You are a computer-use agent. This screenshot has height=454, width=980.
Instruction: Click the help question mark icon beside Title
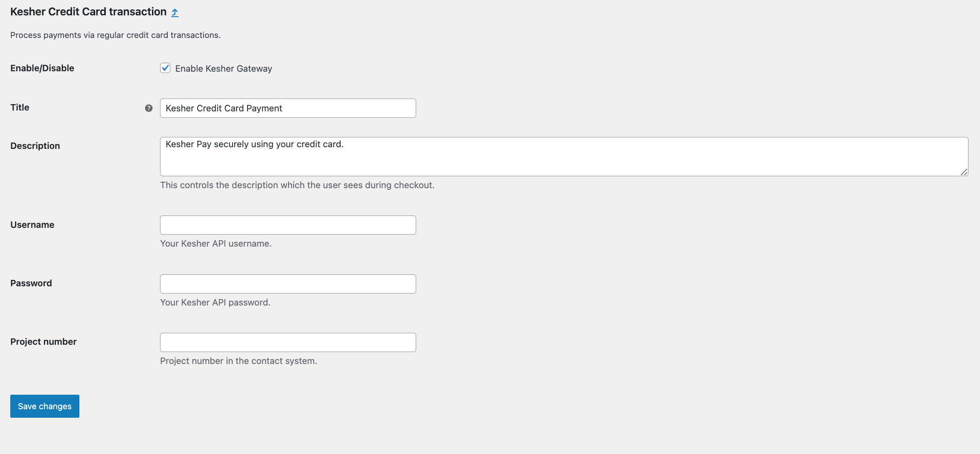pyautogui.click(x=149, y=108)
